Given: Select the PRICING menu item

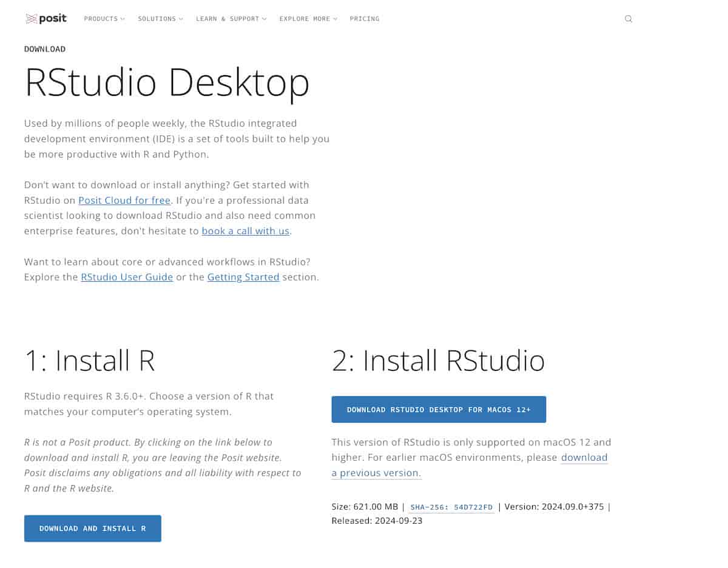Looking at the screenshot, I should coord(364,19).
